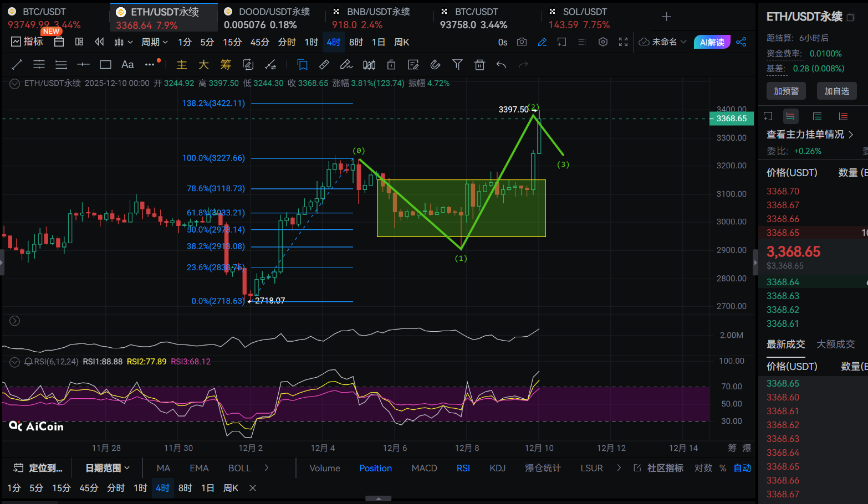
Task: Select the trend line drawing tool
Action: pyautogui.click(x=17, y=65)
